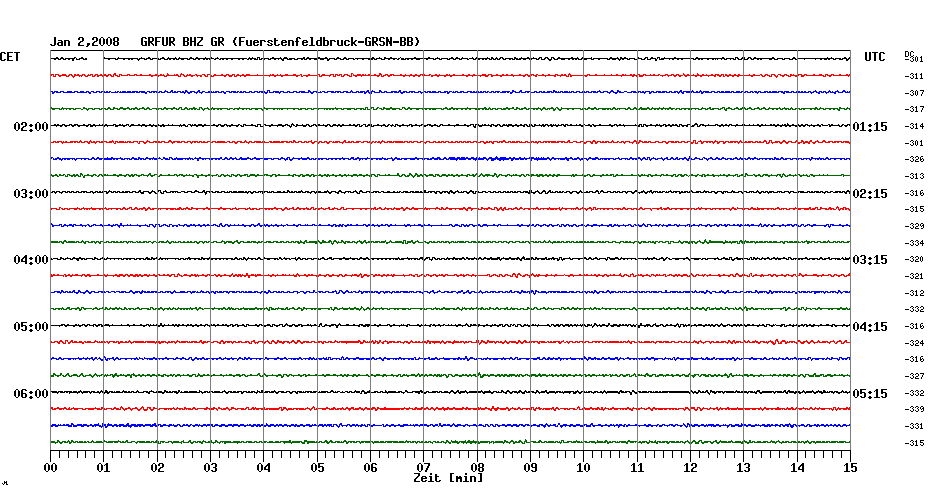Click minute tick label 13
Image resolution: width=930 pixels, height=494 pixels.
pos(744,468)
